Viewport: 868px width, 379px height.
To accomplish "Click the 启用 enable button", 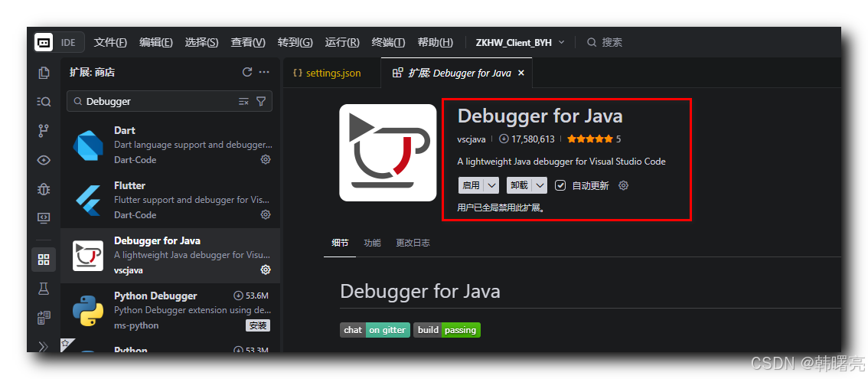I will 472,185.
